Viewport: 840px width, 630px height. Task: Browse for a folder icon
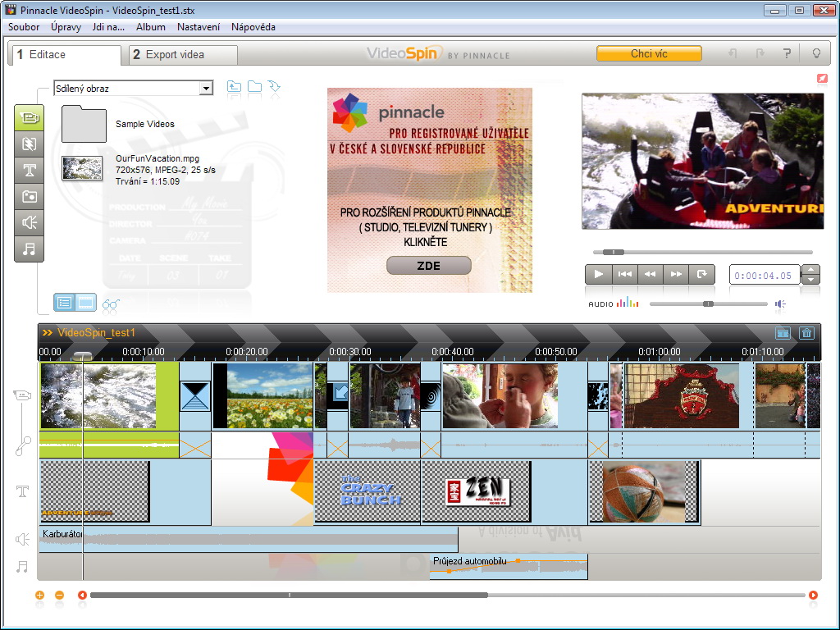pos(254,87)
